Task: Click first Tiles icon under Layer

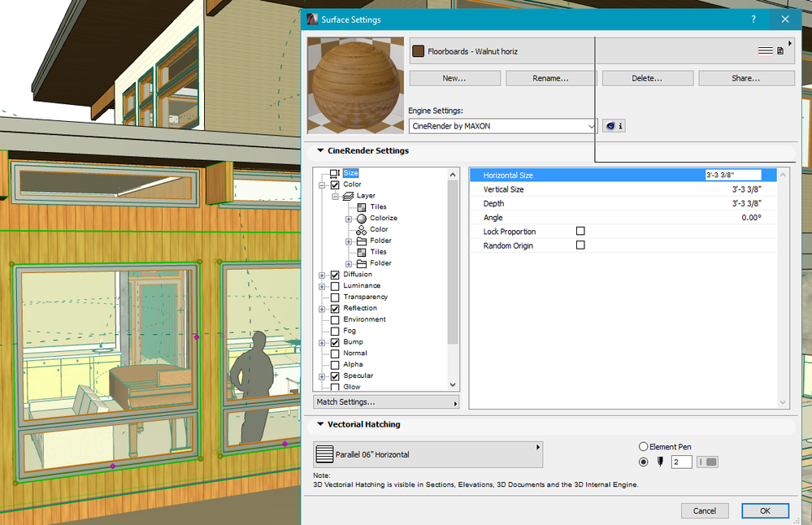Action: pos(362,207)
